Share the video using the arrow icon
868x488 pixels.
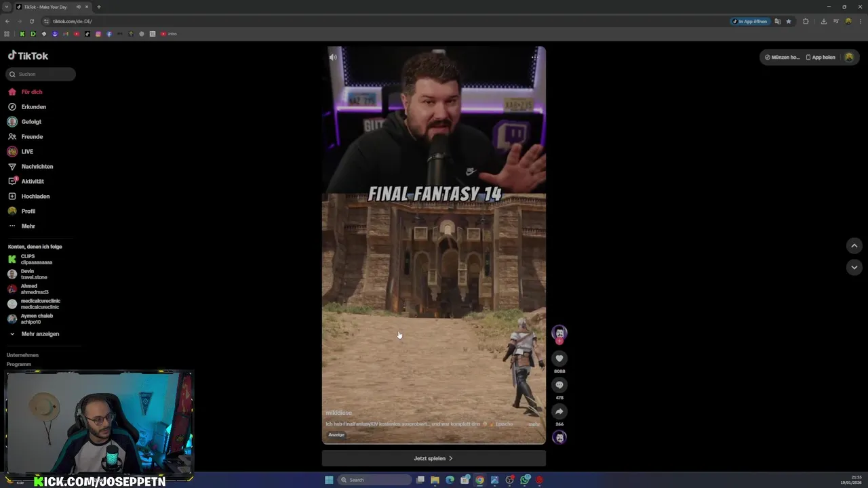pos(559,411)
